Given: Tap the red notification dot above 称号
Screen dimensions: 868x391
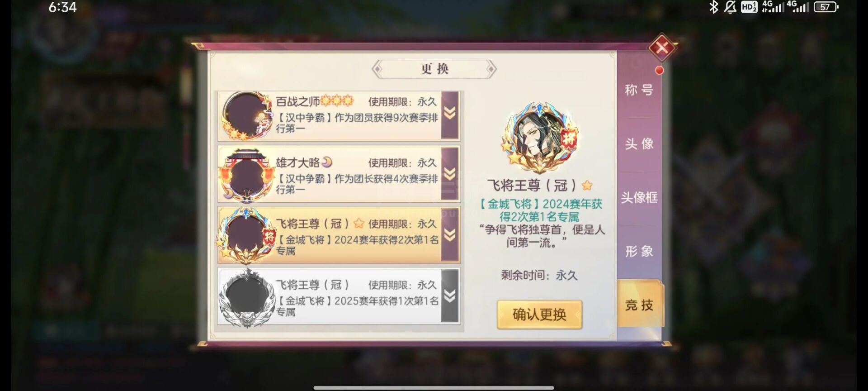Looking at the screenshot, I should (x=660, y=70).
